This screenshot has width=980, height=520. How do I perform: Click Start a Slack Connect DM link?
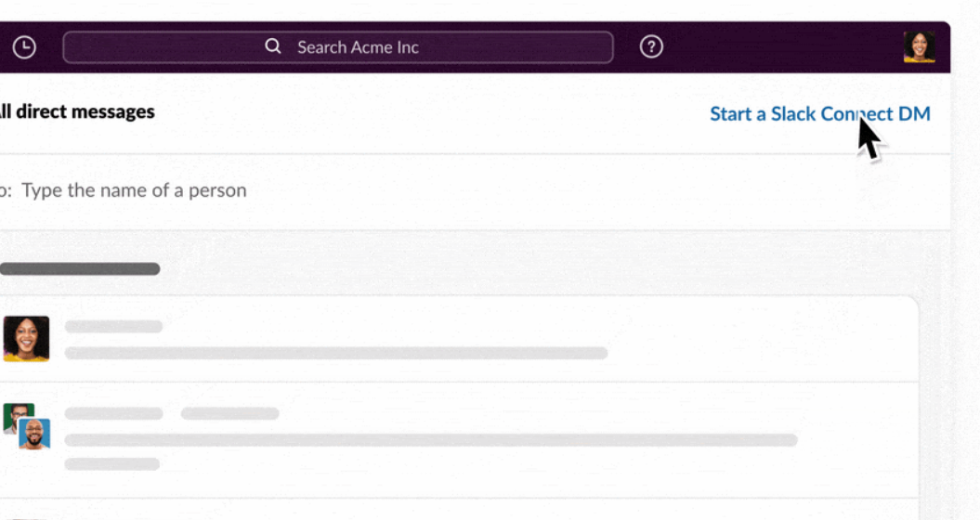click(820, 113)
